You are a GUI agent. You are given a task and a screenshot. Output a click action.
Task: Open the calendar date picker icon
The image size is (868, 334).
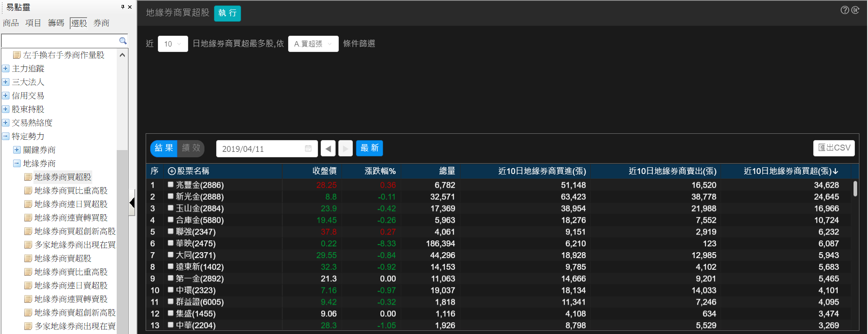(308, 149)
